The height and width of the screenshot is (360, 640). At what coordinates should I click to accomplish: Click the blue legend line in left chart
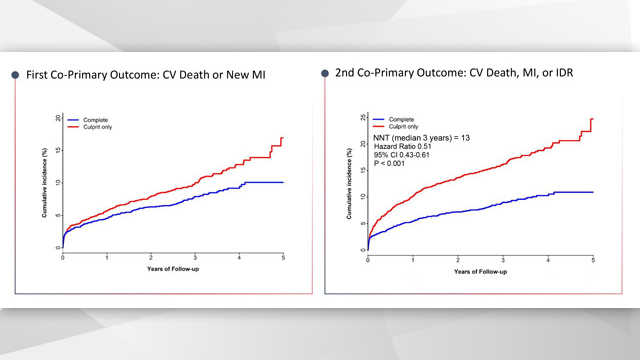click(73, 120)
